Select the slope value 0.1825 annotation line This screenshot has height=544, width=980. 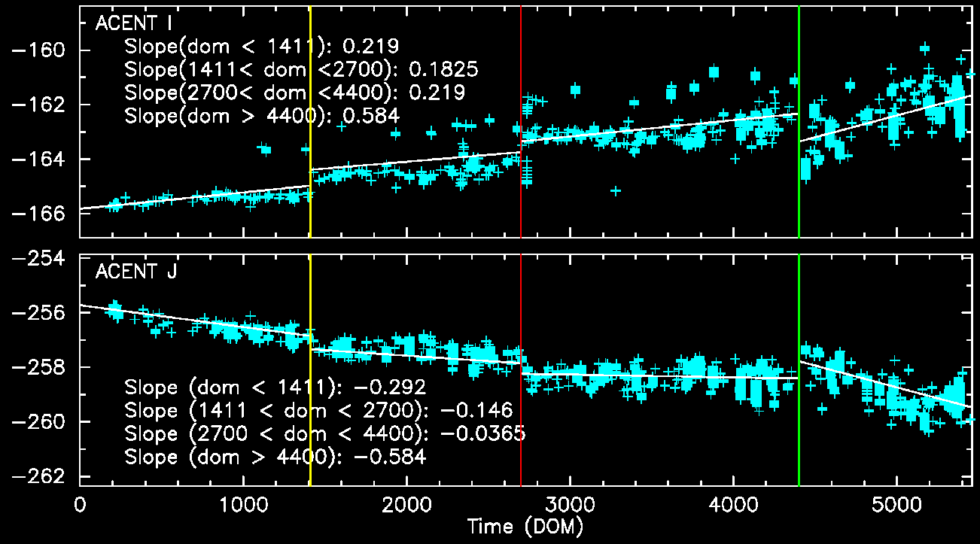click(x=301, y=70)
